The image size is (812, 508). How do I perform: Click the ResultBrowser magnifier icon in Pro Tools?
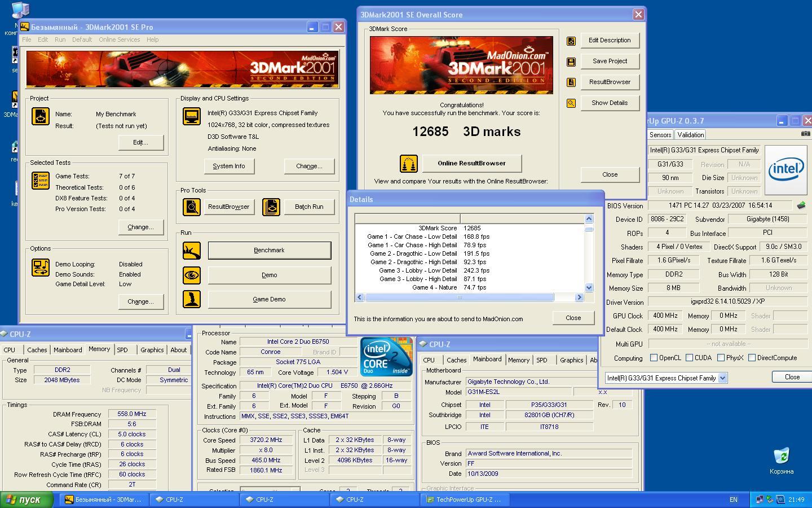[192, 207]
